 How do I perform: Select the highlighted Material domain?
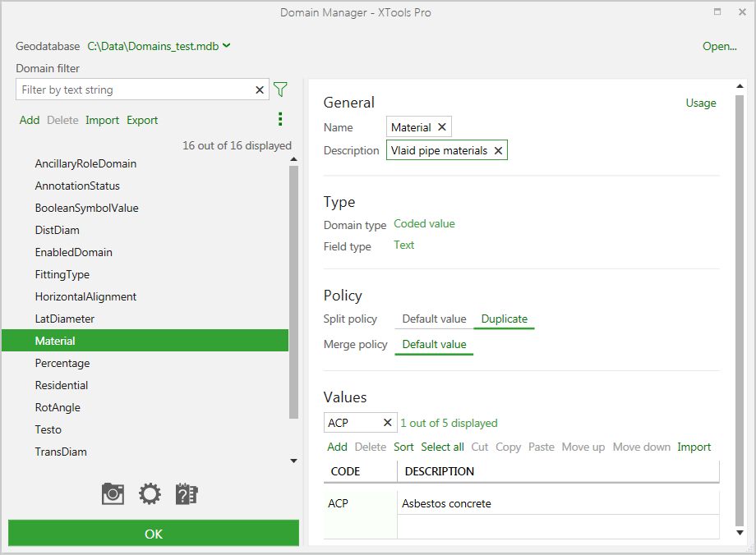click(x=145, y=341)
